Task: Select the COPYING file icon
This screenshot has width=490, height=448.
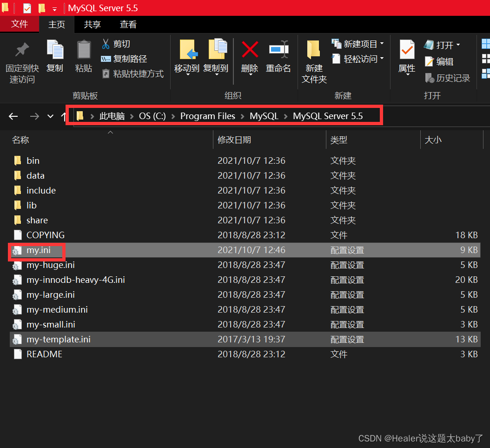Action: 18,235
